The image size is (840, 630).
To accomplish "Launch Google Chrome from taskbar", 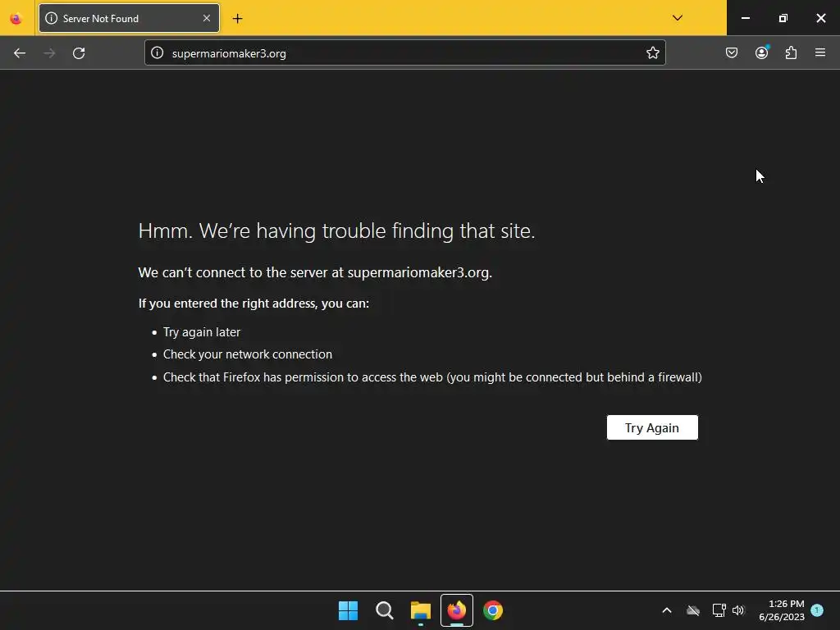I will click(x=493, y=610).
